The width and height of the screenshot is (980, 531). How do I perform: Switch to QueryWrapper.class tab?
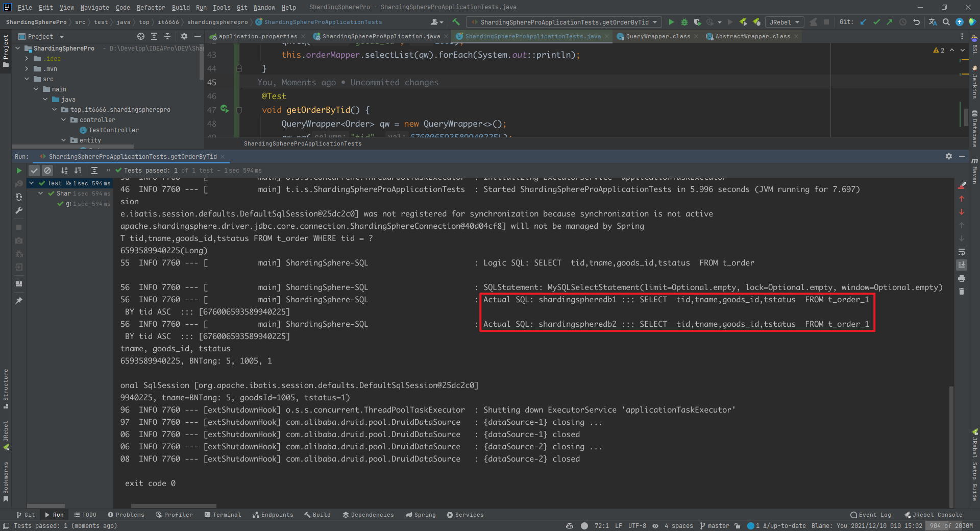[658, 36]
